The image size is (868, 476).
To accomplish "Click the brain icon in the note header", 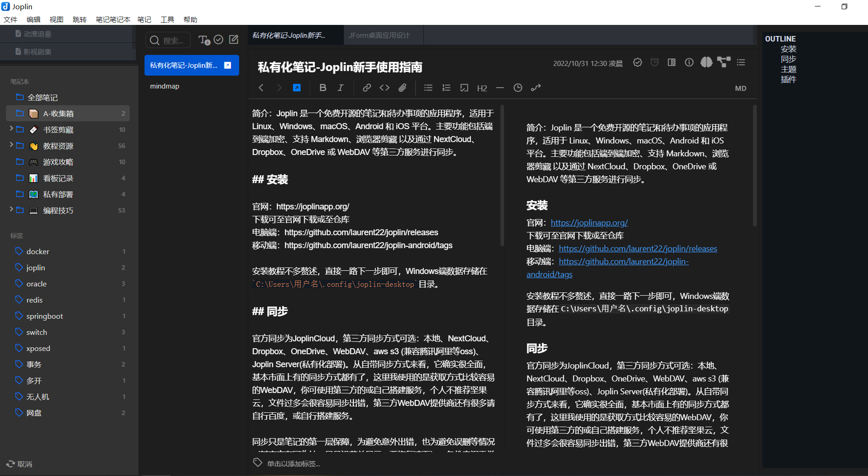I will click(706, 62).
